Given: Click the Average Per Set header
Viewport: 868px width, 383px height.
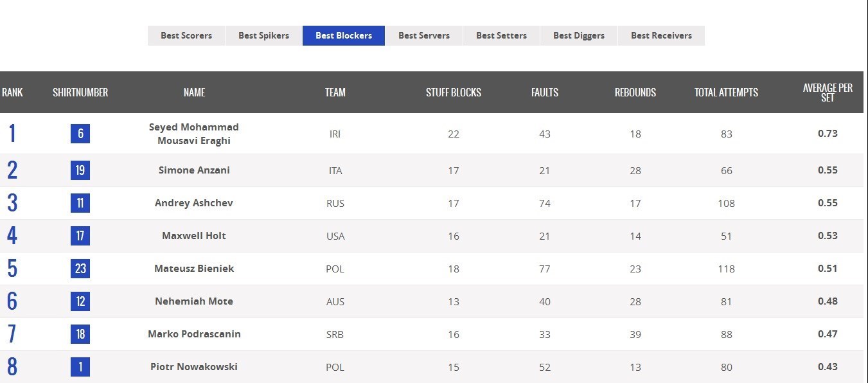Looking at the screenshot, I should (828, 93).
